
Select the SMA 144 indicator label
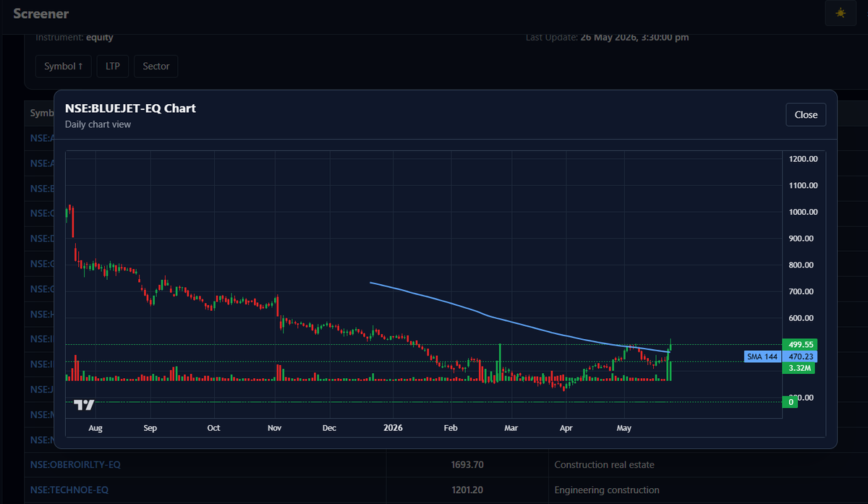click(762, 356)
